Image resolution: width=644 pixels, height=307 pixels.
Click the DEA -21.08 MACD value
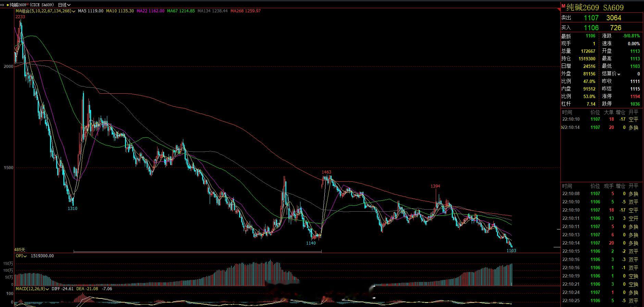point(87,289)
